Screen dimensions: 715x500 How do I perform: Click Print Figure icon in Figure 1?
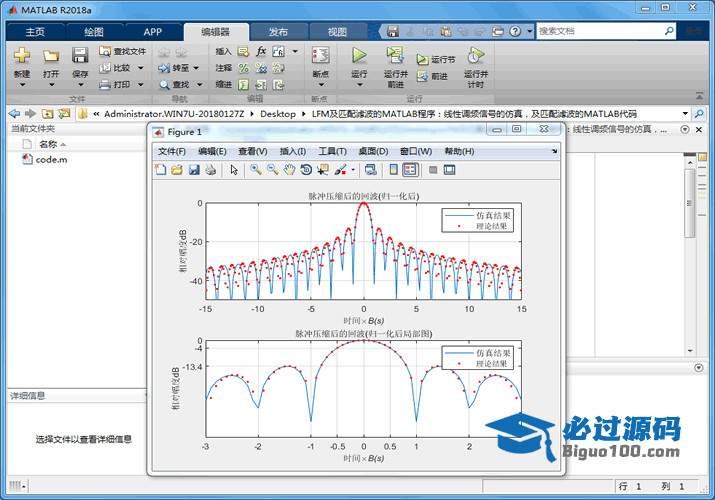coord(210,170)
